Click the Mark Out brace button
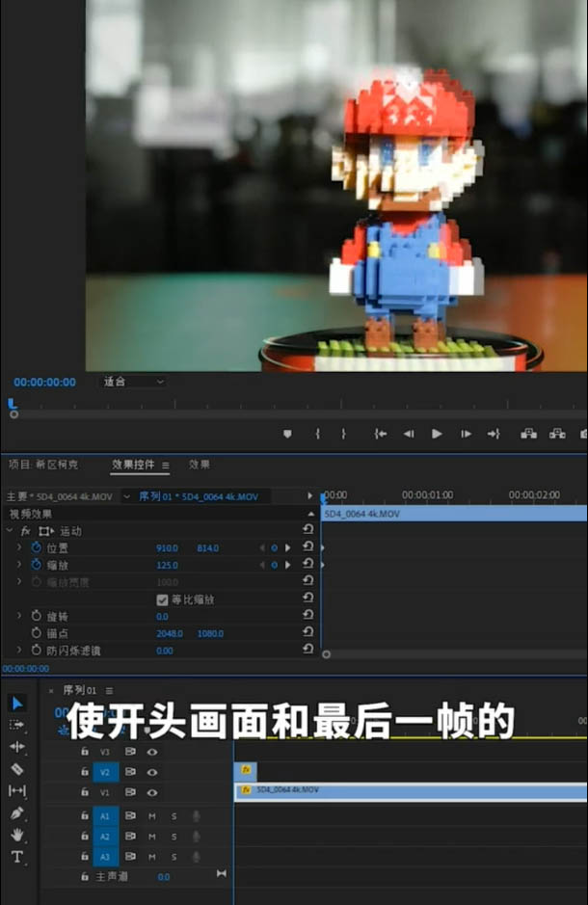This screenshot has height=905, width=588. [343, 434]
